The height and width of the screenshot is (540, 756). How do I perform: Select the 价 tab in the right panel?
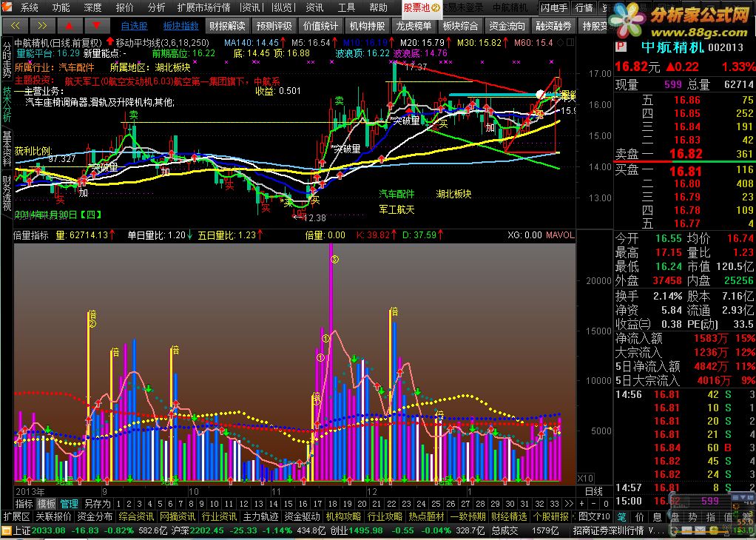pyautogui.click(x=639, y=517)
